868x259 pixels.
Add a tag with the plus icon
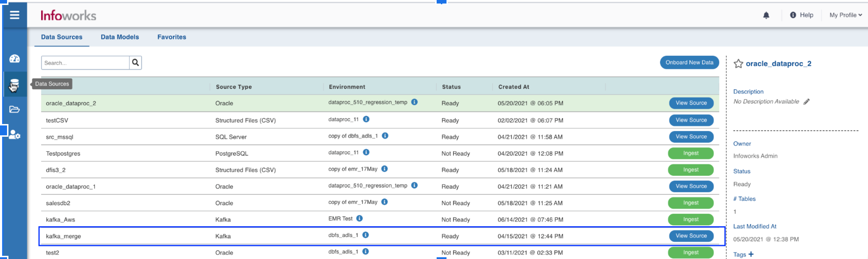coord(751,254)
